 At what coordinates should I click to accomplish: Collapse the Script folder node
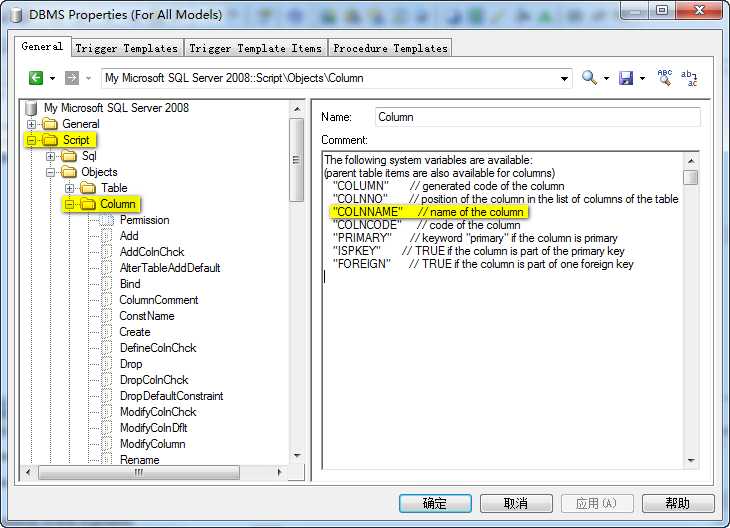31,140
